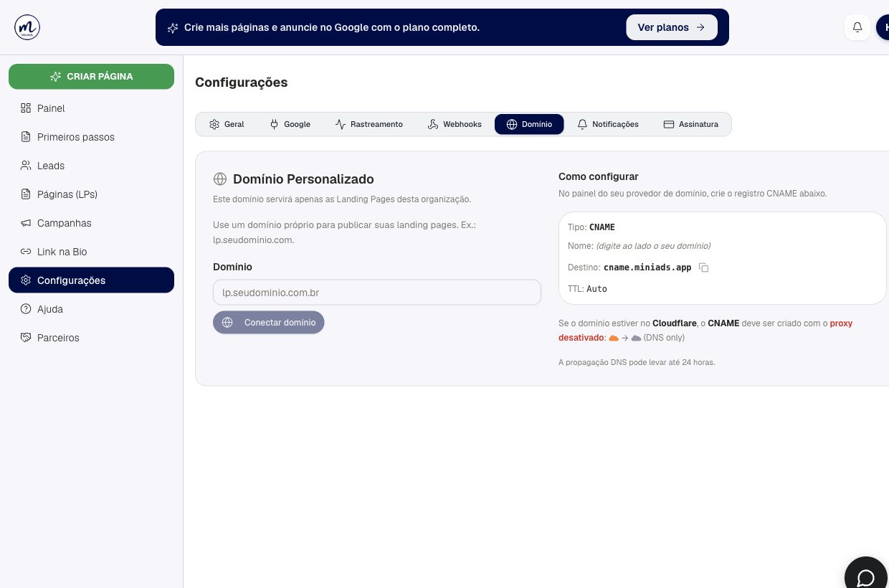Copy the cname.miniads.app destination value
This screenshot has height=588, width=889.
point(704,267)
